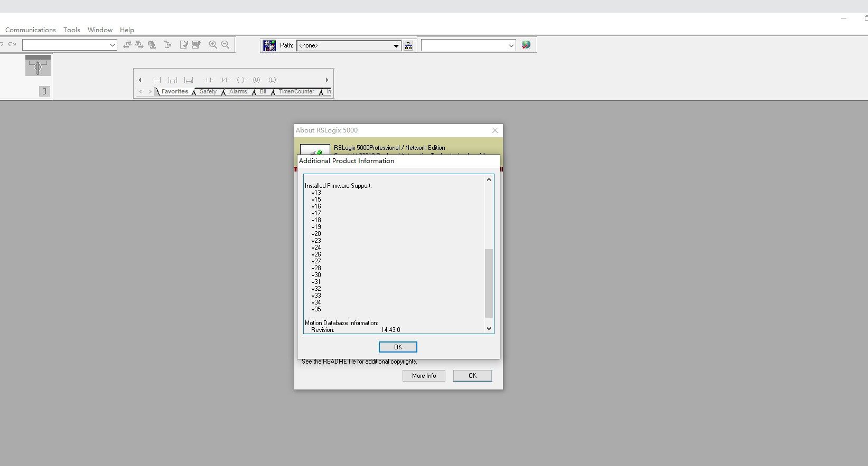
Task: Click the v32 firmware entry
Action: tap(316, 289)
